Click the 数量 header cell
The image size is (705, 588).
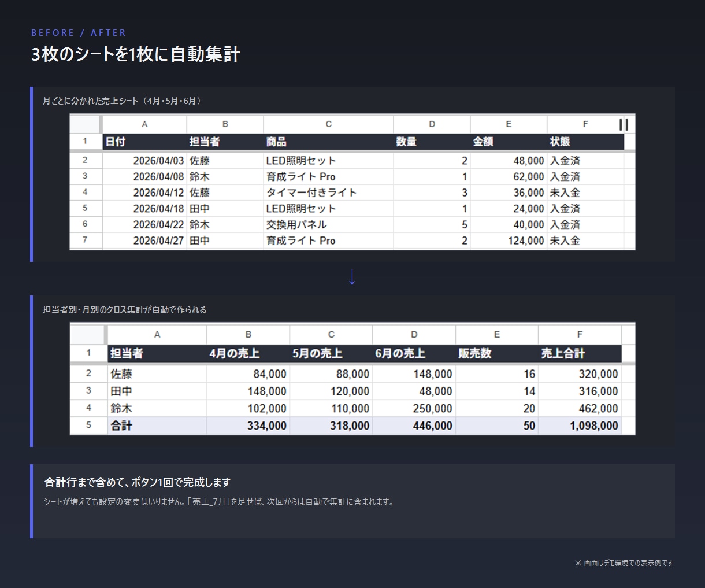[x=432, y=142]
